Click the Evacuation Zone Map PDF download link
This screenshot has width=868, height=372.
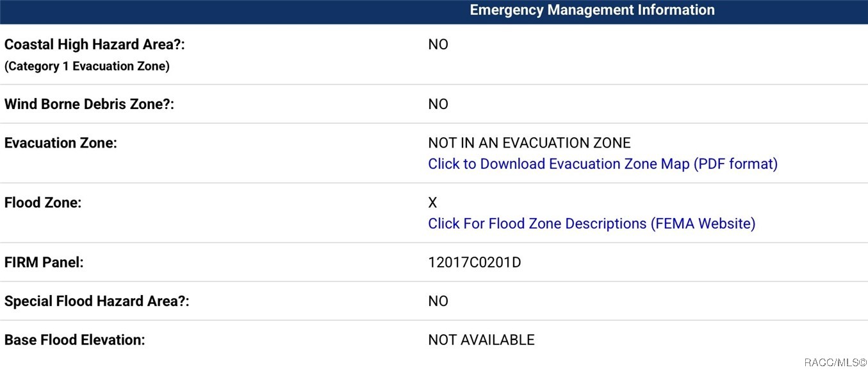(602, 164)
